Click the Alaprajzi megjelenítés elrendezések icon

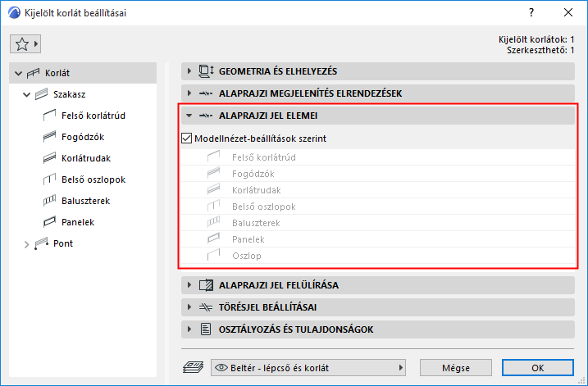(x=206, y=93)
